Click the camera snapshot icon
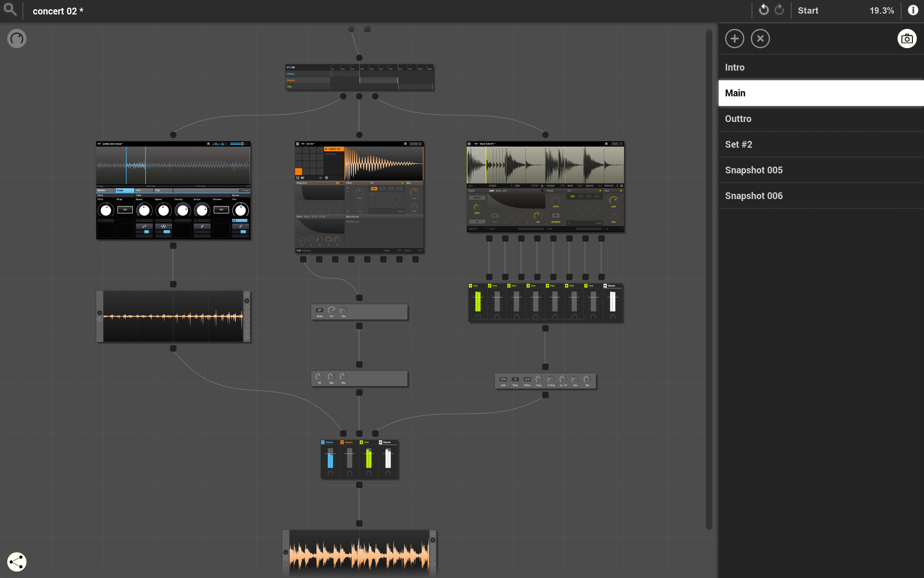Image resolution: width=924 pixels, height=578 pixels. coord(907,39)
